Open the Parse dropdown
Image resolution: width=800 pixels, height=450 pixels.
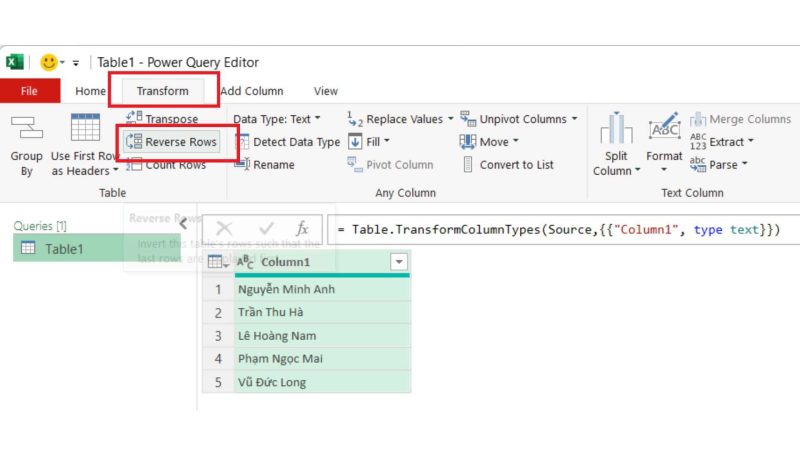click(718, 164)
